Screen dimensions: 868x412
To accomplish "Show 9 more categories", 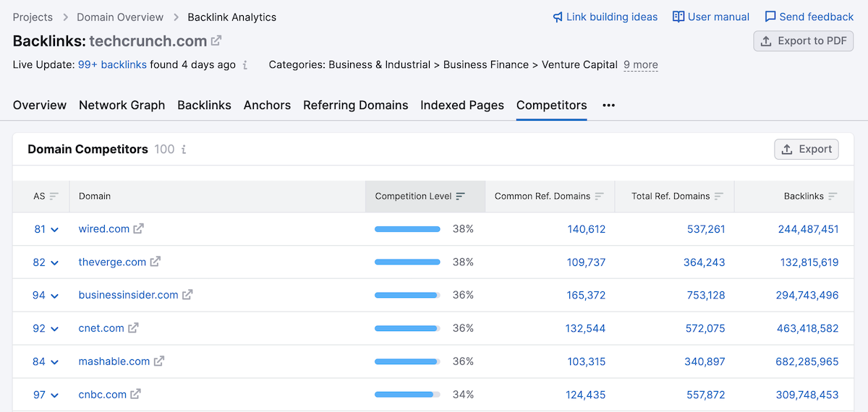I will click(x=640, y=65).
